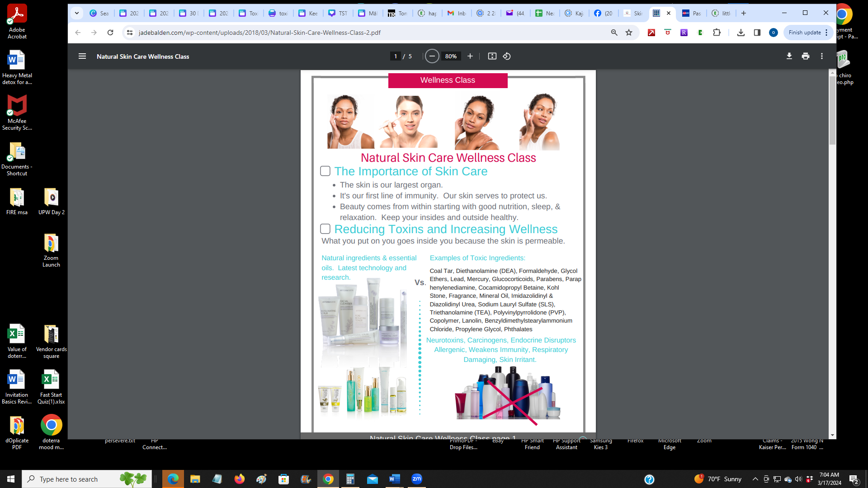The width and height of the screenshot is (868, 488).
Task: Zoom in the PDF with plus button
Action: point(470,56)
